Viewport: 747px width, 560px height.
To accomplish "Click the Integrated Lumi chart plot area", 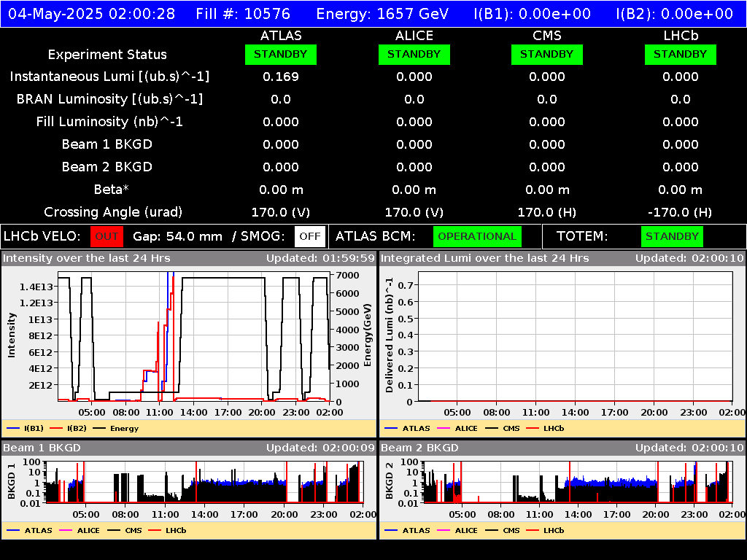I will (576, 337).
